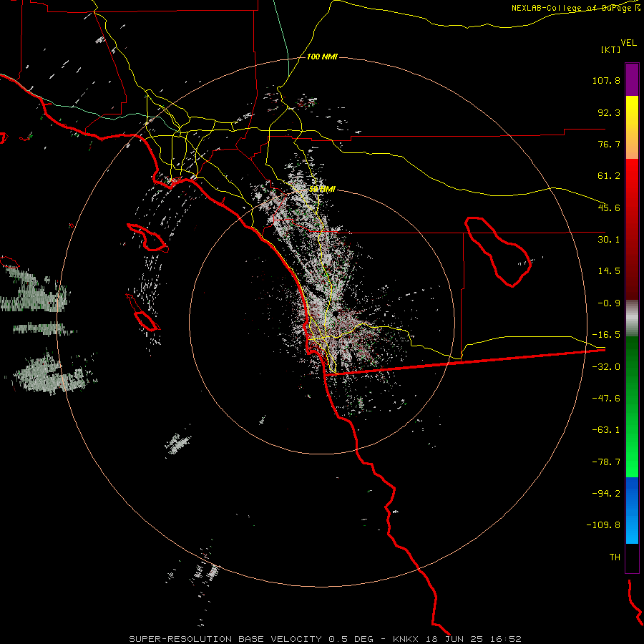Click the VEL legend title
644x644 pixels.
click(x=629, y=43)
